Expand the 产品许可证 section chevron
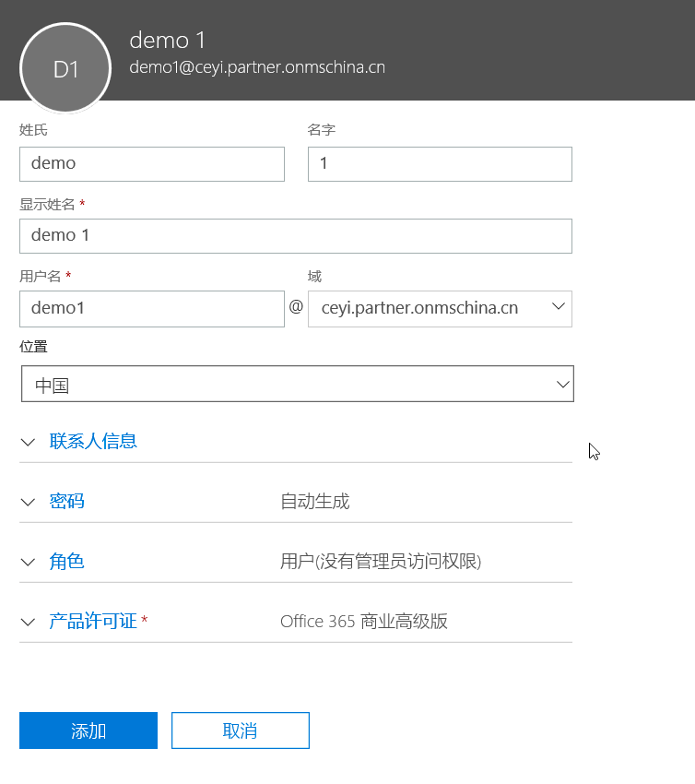 point(28,622)
